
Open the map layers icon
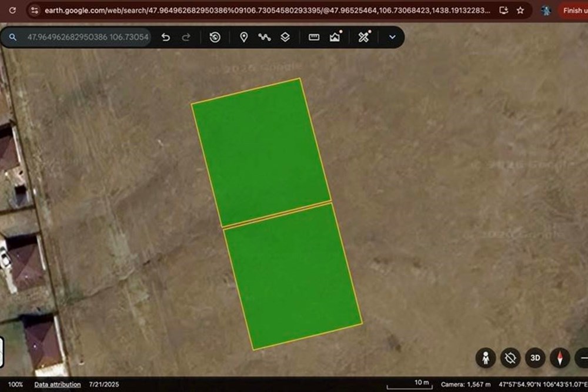pyautogui.click(x=285, y=37)
